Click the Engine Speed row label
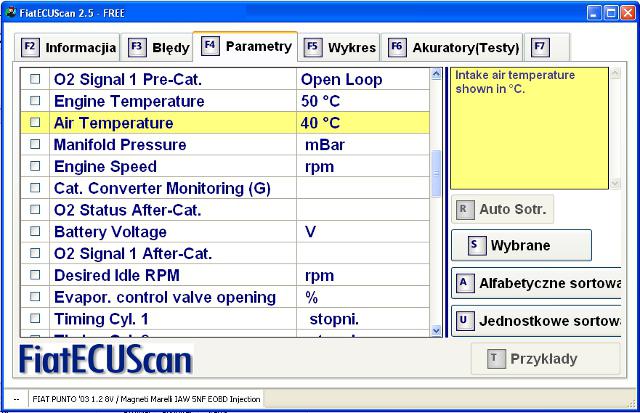This screenshot has height=413, width=640. pos(105,167)
